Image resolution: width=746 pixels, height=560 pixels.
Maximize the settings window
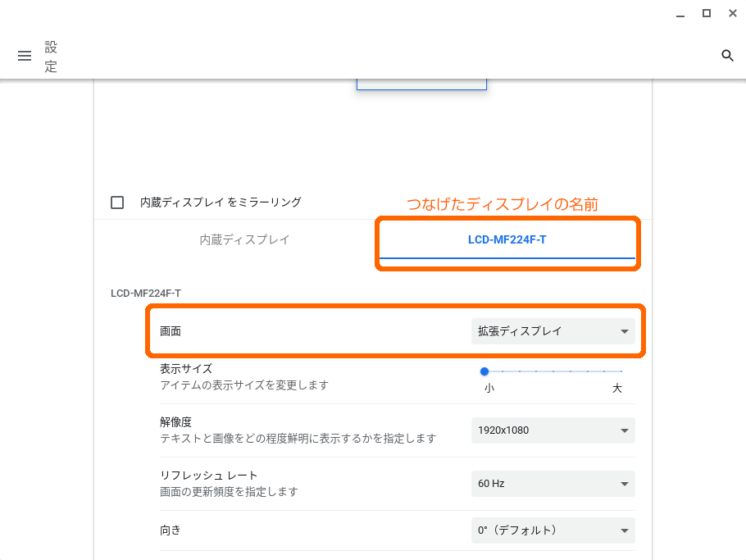pyautogui.click(x=706, y=14)
